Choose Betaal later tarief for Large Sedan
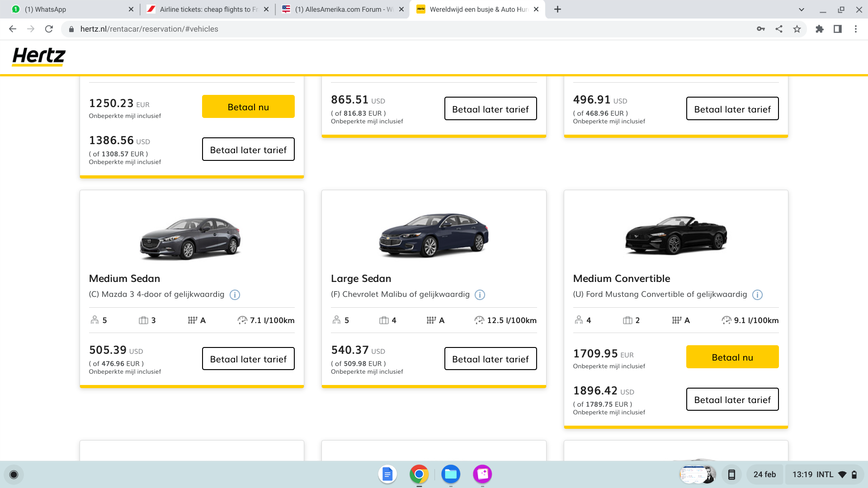The height and width of the screenshot is (488, 868). point(491,359)
